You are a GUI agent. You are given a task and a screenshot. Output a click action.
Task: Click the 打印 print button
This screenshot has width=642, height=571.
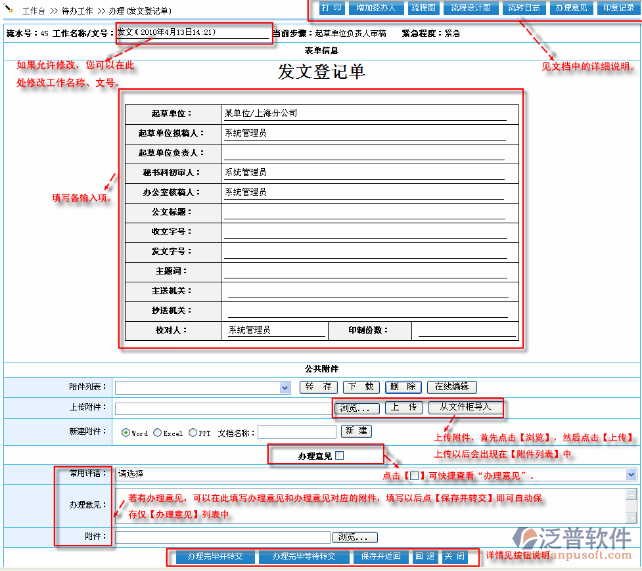point(330,7)
